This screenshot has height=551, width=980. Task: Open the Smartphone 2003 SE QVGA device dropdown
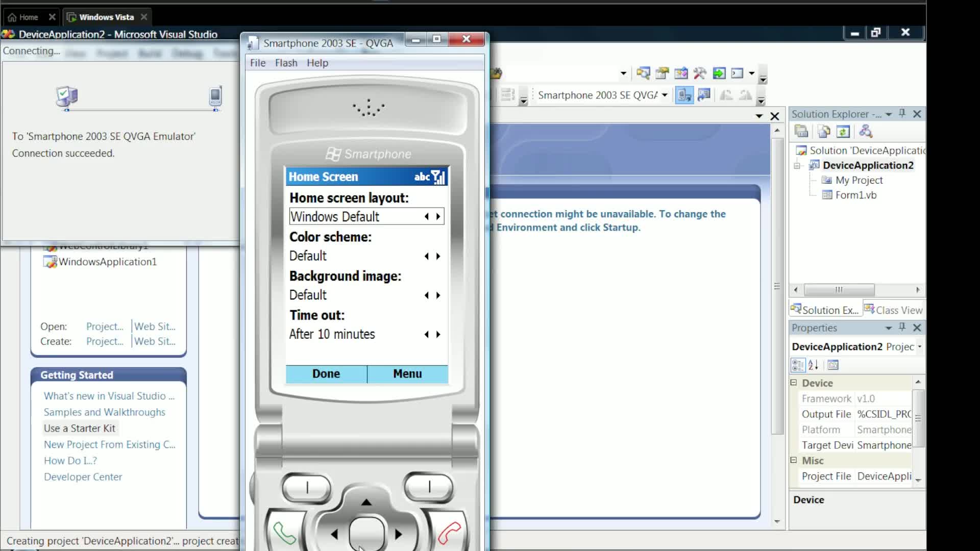[x=664, y=95]
